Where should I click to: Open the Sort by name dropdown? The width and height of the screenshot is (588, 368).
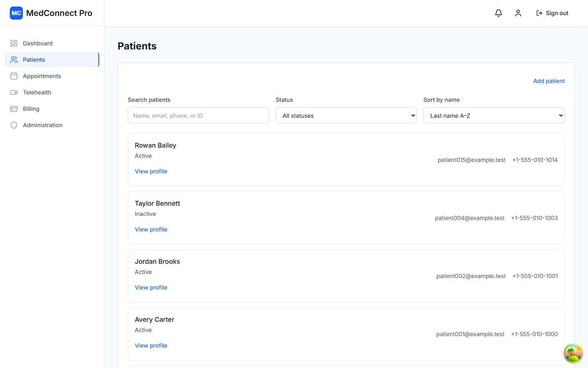[494, 115]
